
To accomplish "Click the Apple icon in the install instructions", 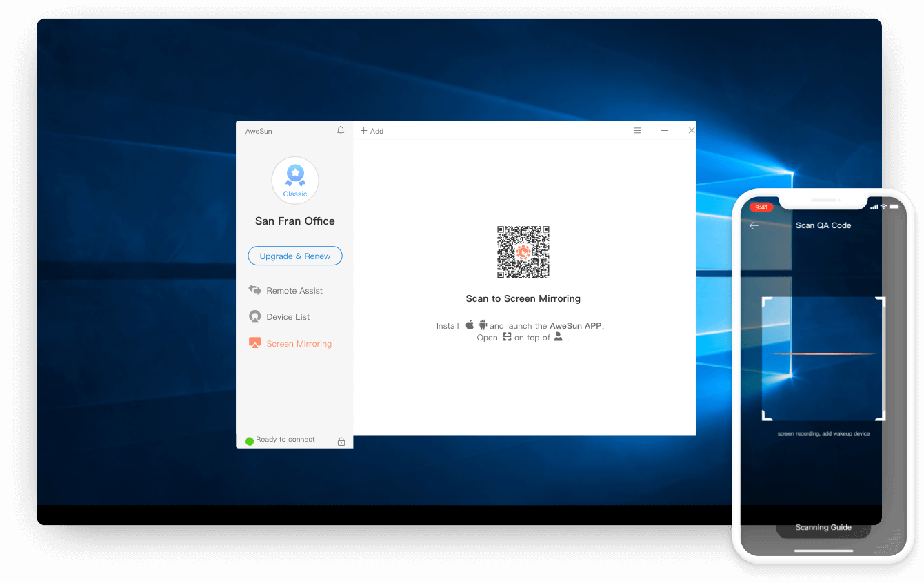I will coord(470,325).
